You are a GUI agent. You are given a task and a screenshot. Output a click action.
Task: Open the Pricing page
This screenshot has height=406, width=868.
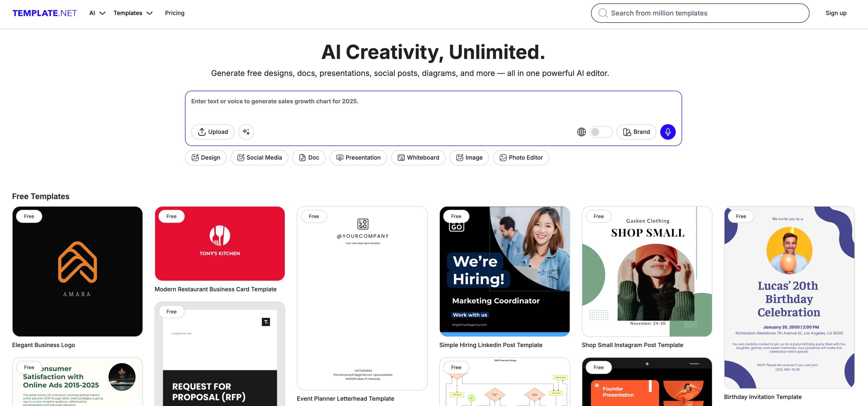(x=175, y=13)
